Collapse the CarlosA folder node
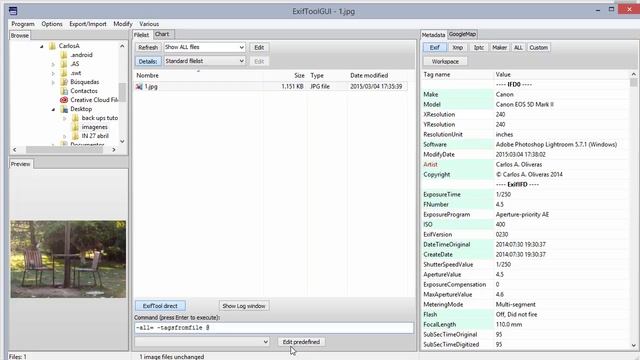The image size is (640, 360). tap(42, 46)
